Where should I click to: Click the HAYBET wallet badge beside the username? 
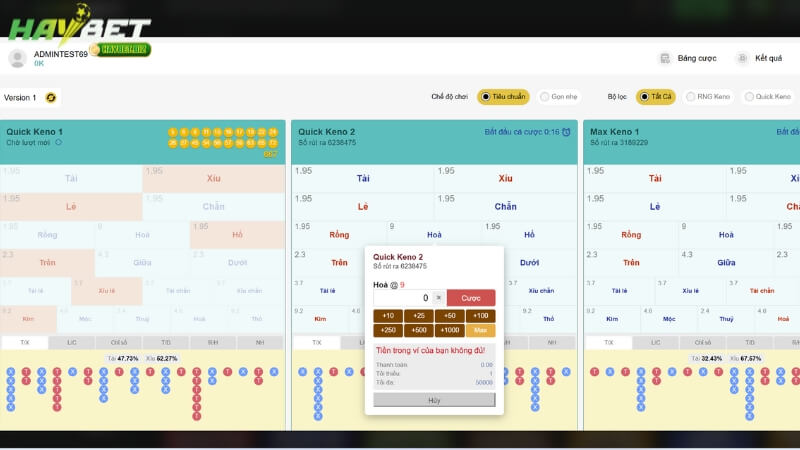coord(119,49)
